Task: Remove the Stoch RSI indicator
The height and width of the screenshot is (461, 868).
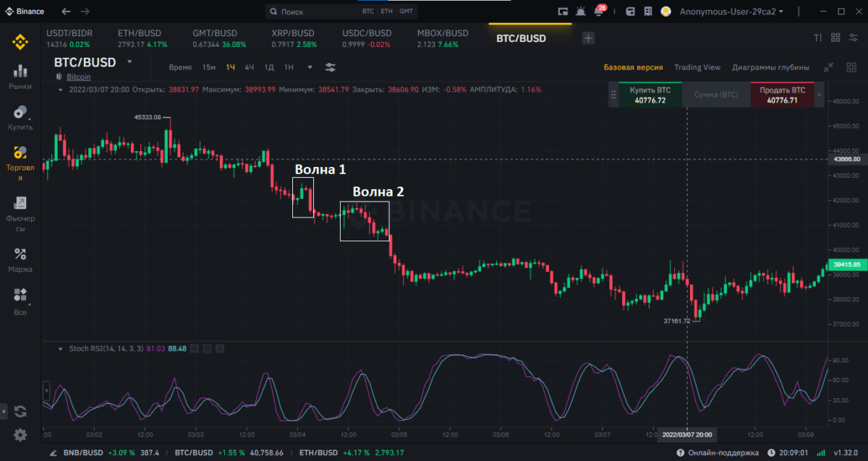Action: [x=220, y=348]
